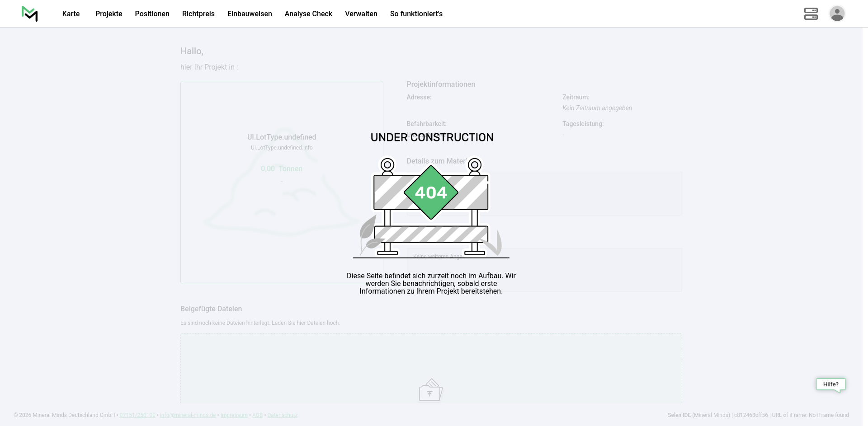Open the Positionen page

click(x=152, y=14)
